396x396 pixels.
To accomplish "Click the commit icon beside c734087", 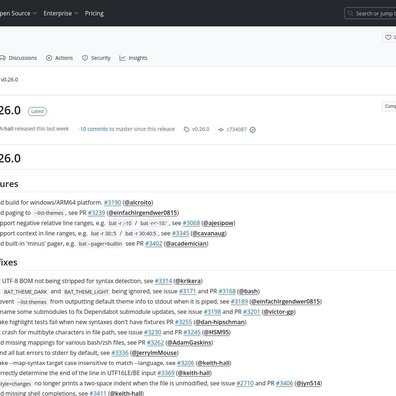I will click(221, 130).
